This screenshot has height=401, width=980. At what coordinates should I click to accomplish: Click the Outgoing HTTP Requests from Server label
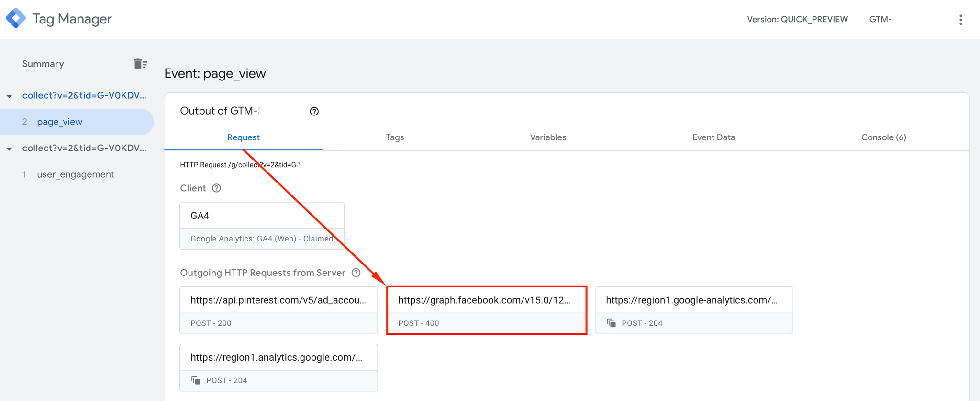coord(263,273)
